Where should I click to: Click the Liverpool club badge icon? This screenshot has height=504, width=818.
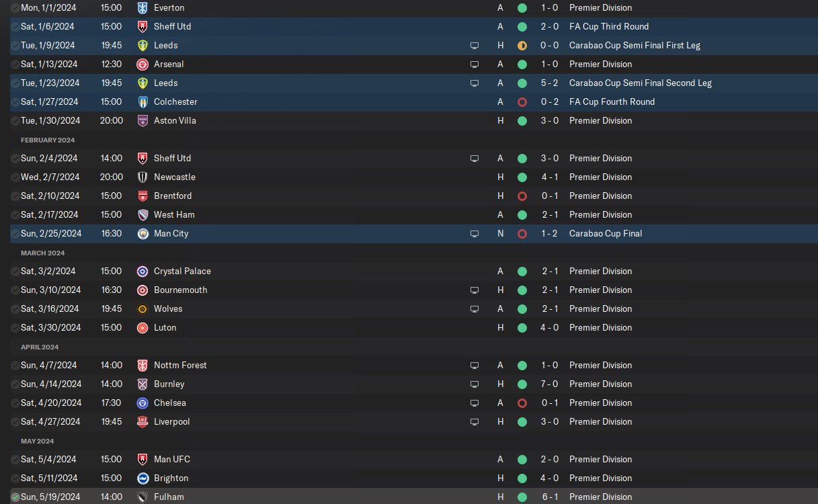[142, 422]
